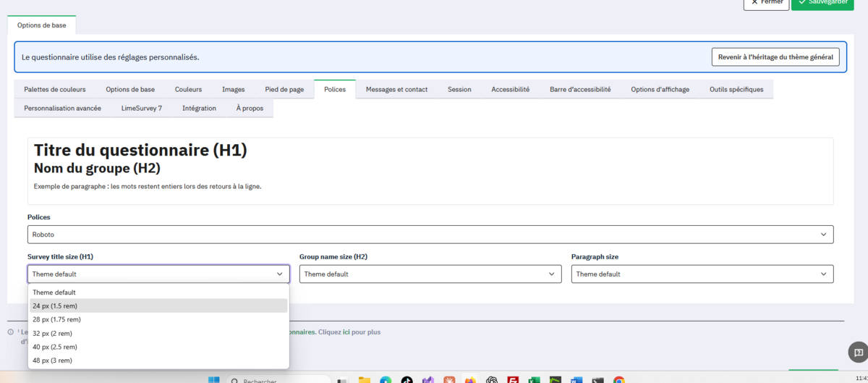The width and height of the screenshot is (868, 383).
Task: Open the Word icon in the taskbar
Action: coord(576,380)
